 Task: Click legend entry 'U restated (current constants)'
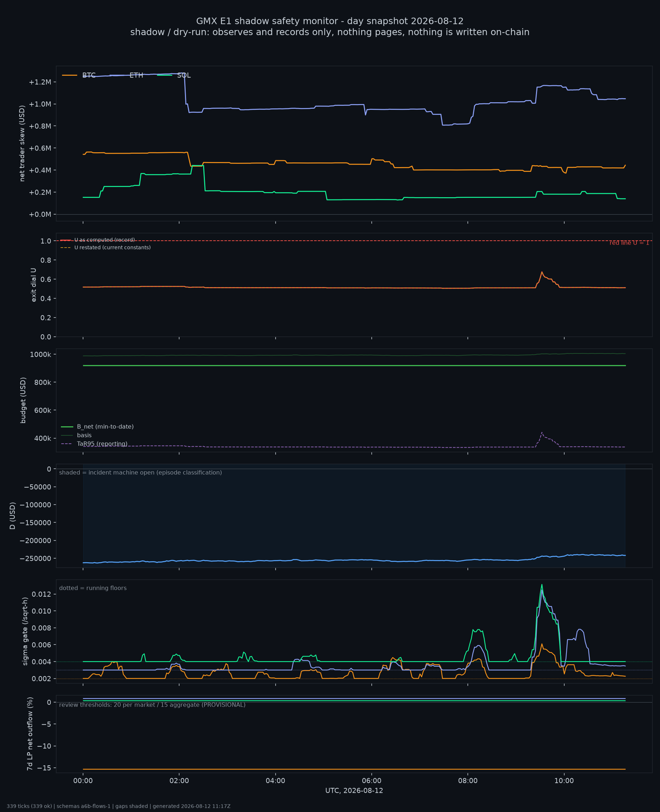(x=112, y=247)
